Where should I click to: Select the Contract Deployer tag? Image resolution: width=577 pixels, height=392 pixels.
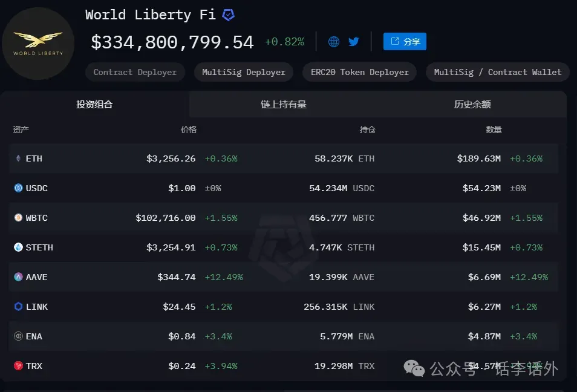(x=135, y=72)
